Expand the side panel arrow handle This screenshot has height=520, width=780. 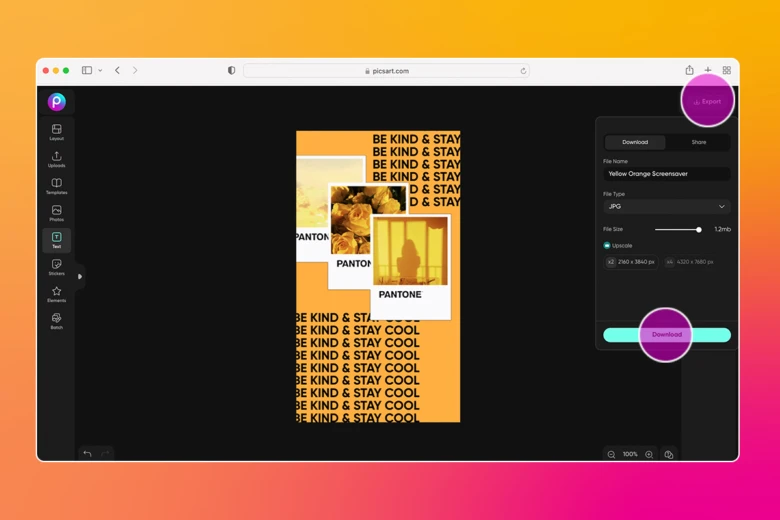click(80, 277)
